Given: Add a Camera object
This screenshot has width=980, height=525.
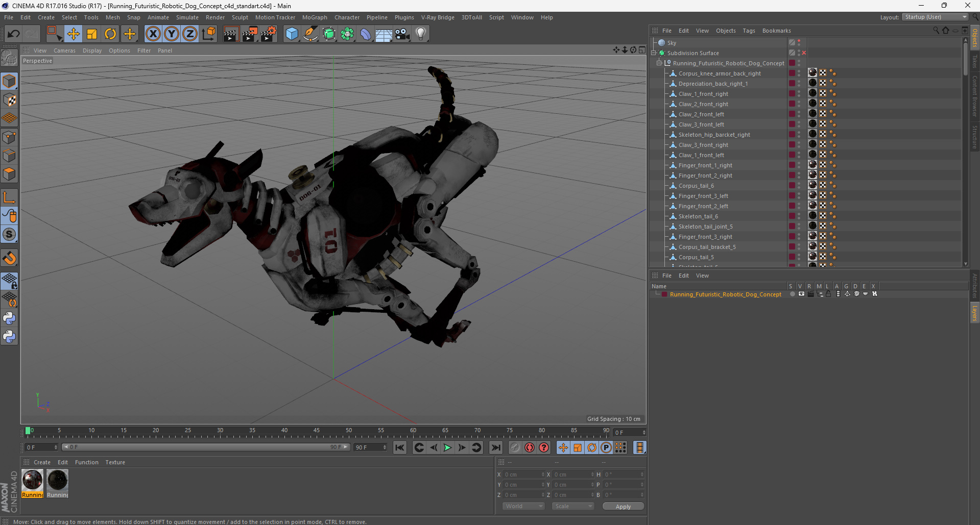Looking at the screenshot, I should click(402, 34).
